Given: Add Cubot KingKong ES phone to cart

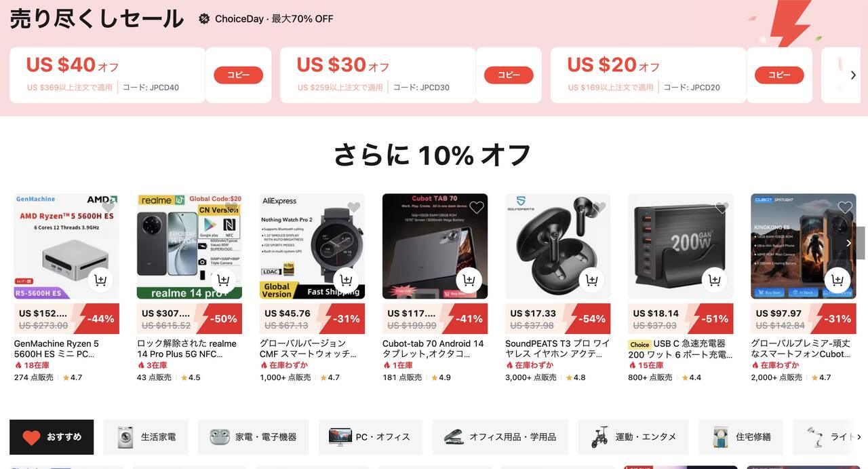Looking at the screenshot, I should [837, 280].
